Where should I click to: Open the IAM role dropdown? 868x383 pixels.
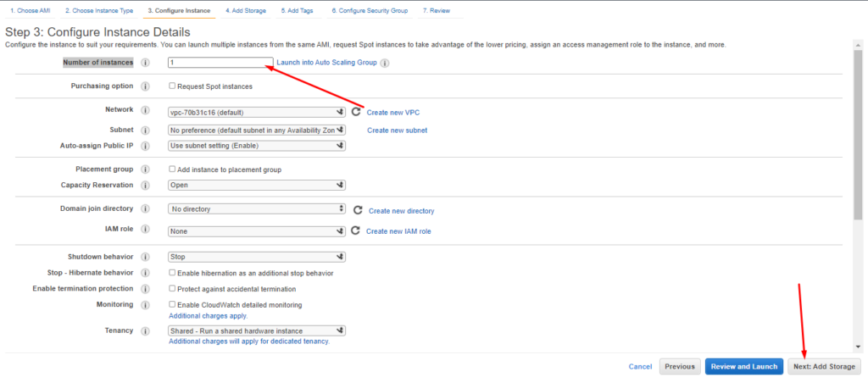pyautogui.click(x=257, y=231)
